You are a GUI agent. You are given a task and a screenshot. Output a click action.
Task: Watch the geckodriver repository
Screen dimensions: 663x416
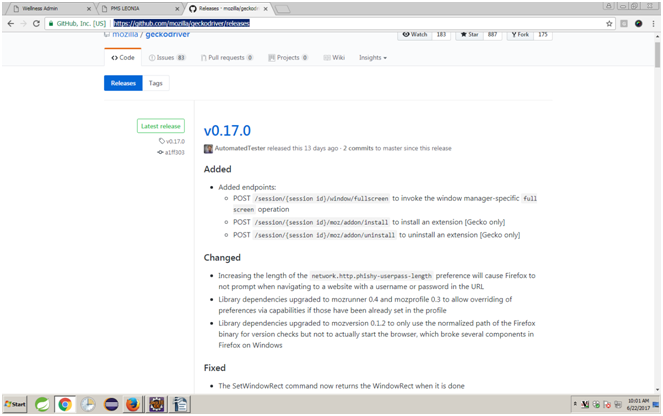click(415, 35)
